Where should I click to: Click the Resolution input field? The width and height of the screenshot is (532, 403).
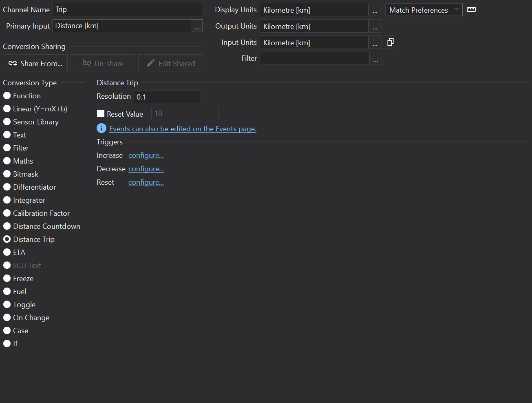[167, 97]
